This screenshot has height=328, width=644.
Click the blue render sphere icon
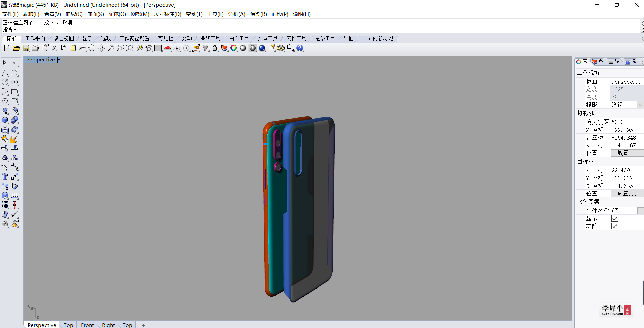(262, 48)
